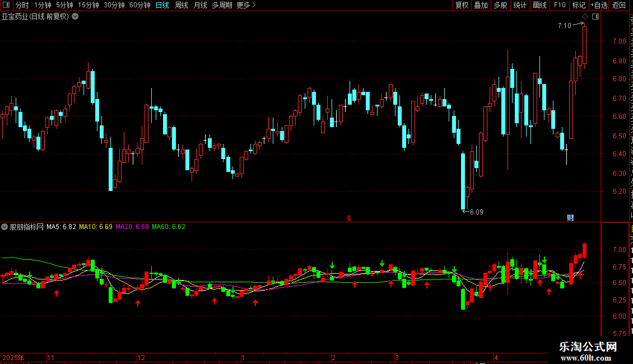
Task: Click the 亚宝药业(日线,前复权) title
Action: (x=35, y=17)
